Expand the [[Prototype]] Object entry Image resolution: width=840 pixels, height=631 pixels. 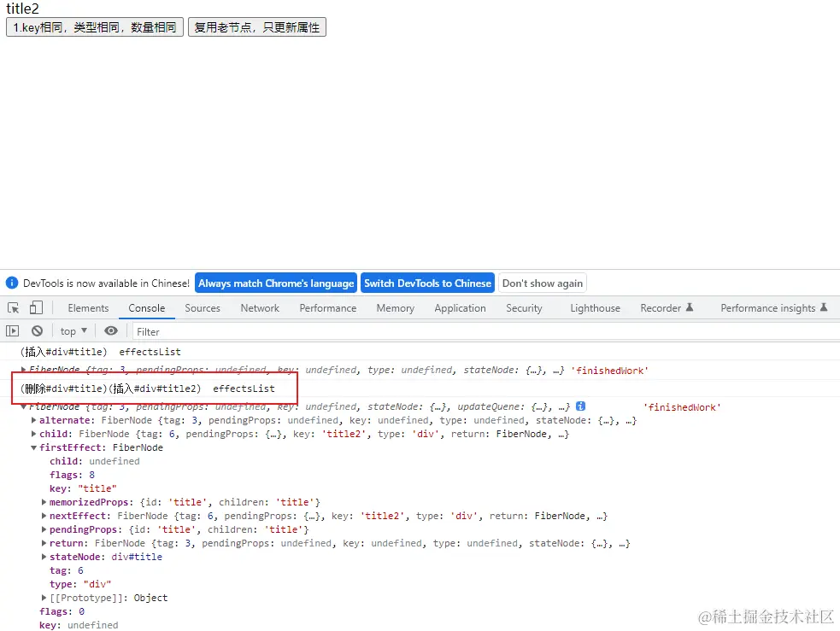coord(44,598)
